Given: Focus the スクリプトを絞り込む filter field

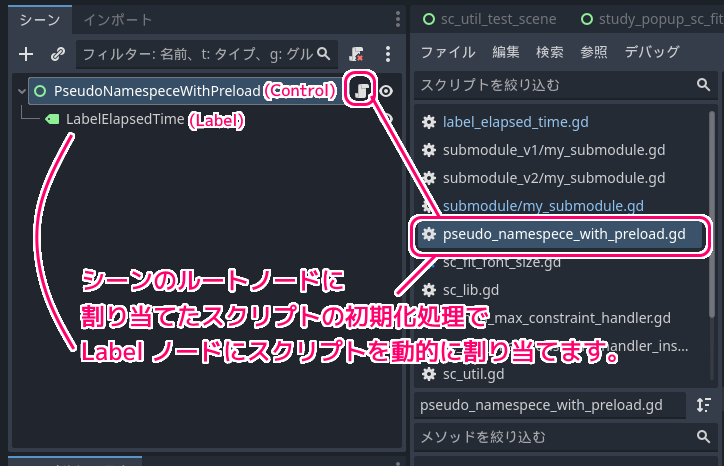Looking at the screenshot, I should 566,85.
